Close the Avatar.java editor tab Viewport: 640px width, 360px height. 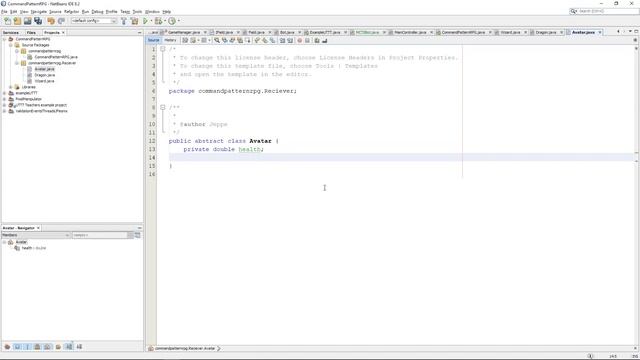600,32
